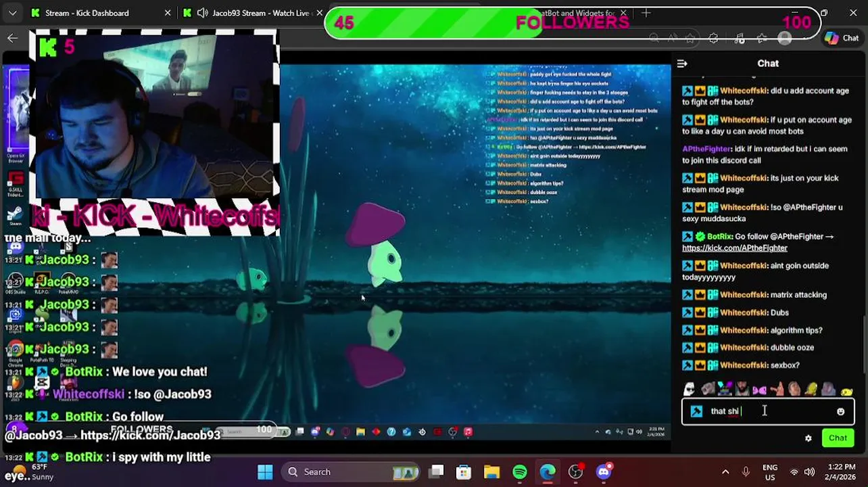This screenshot has width=868, height=487.
Task: Send message with the green Chat button
Action: point(838,438)
